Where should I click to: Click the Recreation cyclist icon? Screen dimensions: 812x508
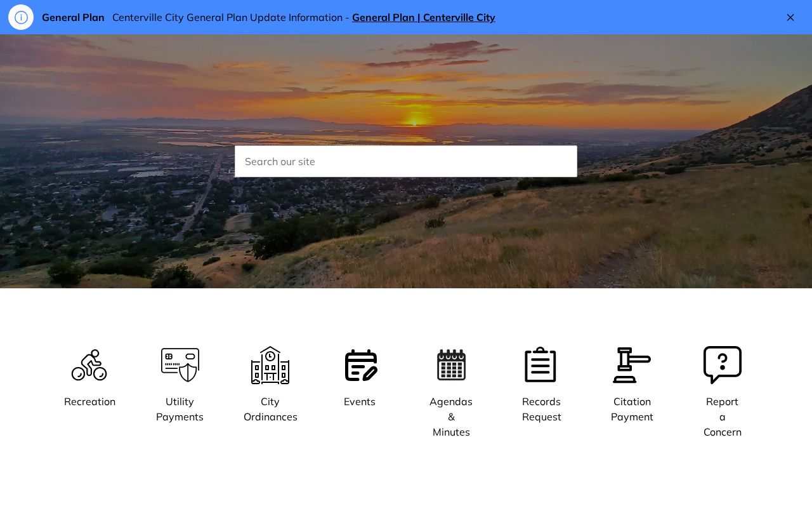click(x=89, y=365)
